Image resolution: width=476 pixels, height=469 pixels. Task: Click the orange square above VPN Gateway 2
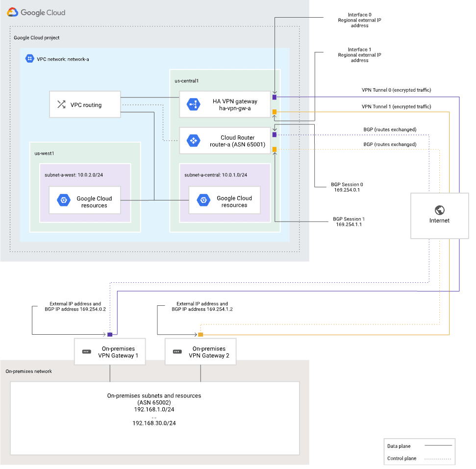click(x=200, y=335)
